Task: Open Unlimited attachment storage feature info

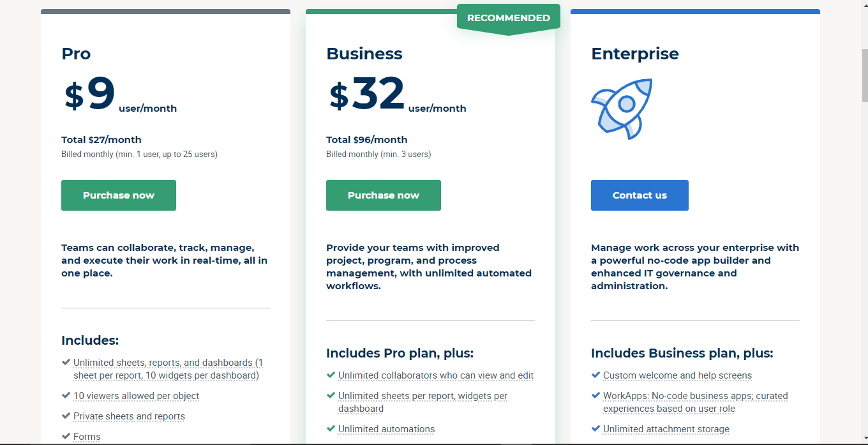Action: (x=666, y=429)
